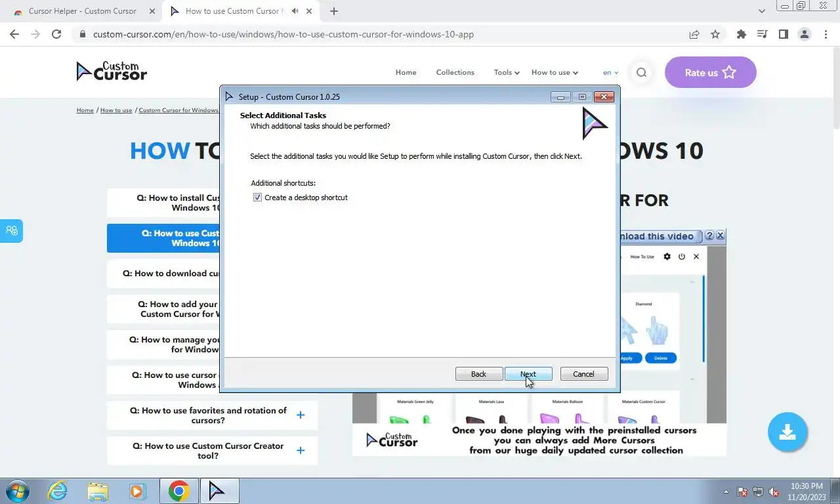Click the Custom Cursor site logo
Image resolution: width=840 pixels, height=504 pixels.
pos(112,71)
